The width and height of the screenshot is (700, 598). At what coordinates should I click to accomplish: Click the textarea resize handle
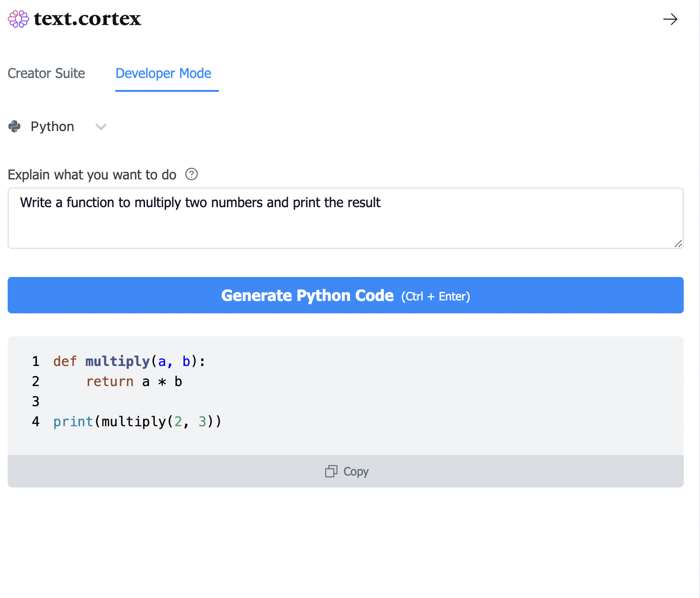click(678, 244)
